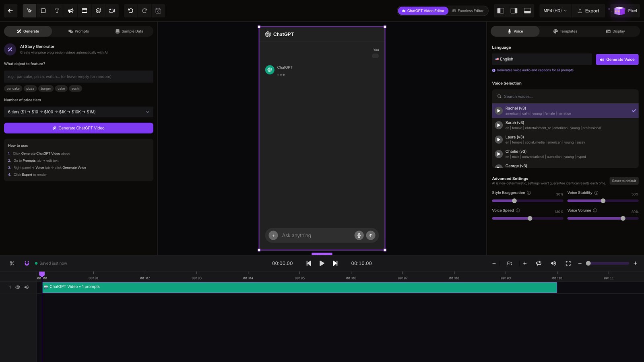The image size is (644, 362).
Task: Hide track 1 with the eye icon
Action: point(18,287)
